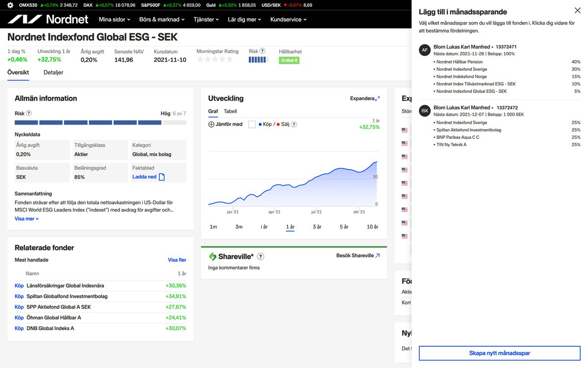Click the OMXS30 ticker value

69,5
